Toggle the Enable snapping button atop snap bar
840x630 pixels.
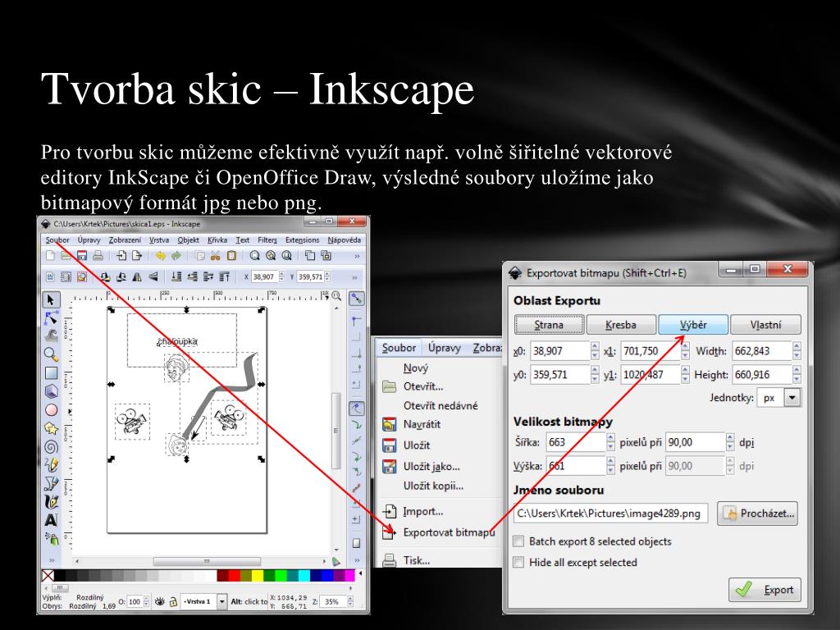click(356, 299)
